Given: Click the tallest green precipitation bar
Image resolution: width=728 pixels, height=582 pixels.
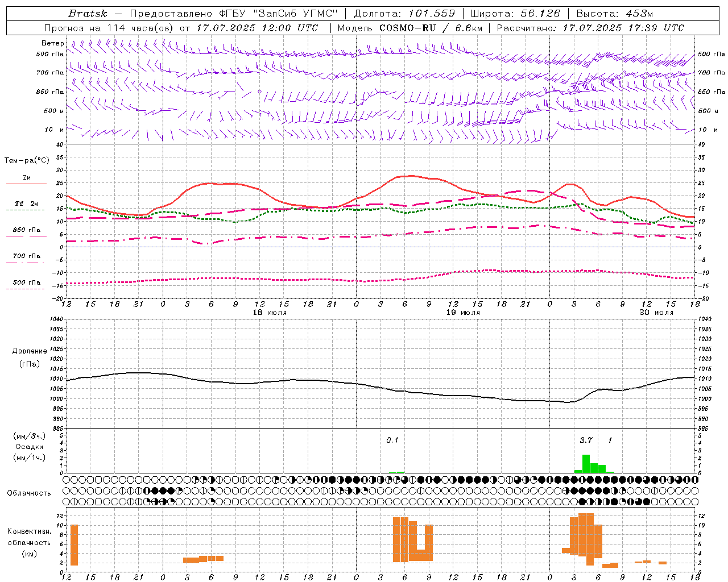Looking at the screenshot, I should point(586,464).
